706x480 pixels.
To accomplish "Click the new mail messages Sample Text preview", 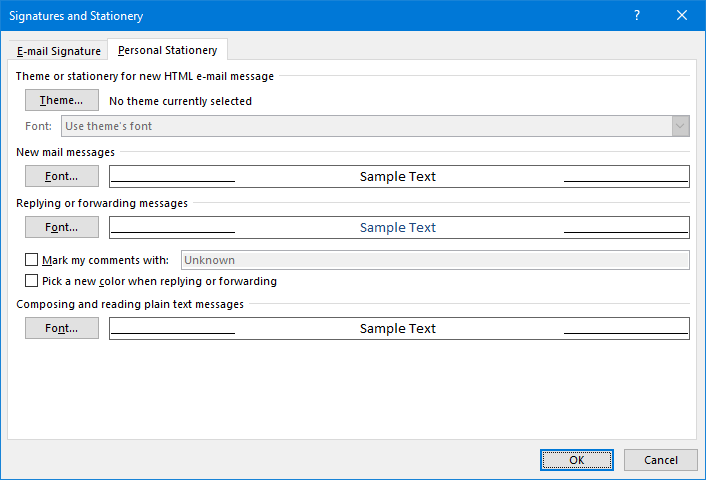I will click(x=399, y=177).
